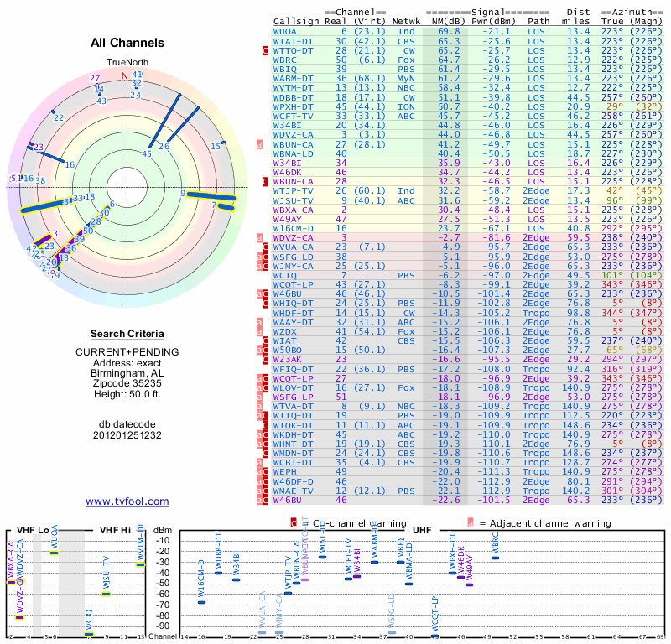Click the co-channel warning icon beside WMDN-DT

click(265, 454)
